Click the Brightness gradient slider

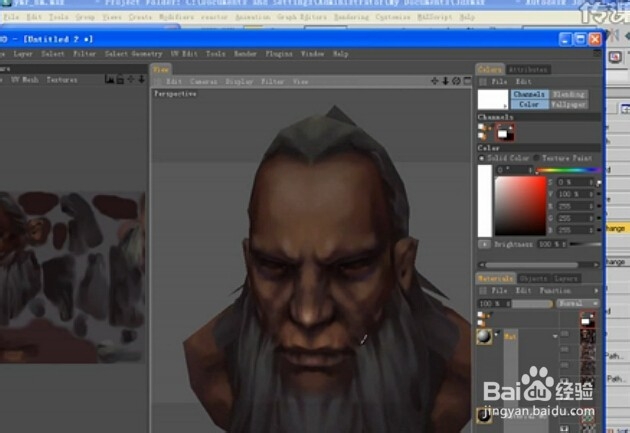585,244
